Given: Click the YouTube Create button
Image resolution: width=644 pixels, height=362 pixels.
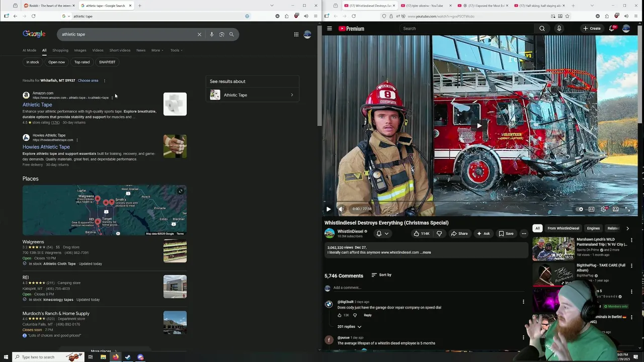Looking at the screenshot, I should point(592,29).
